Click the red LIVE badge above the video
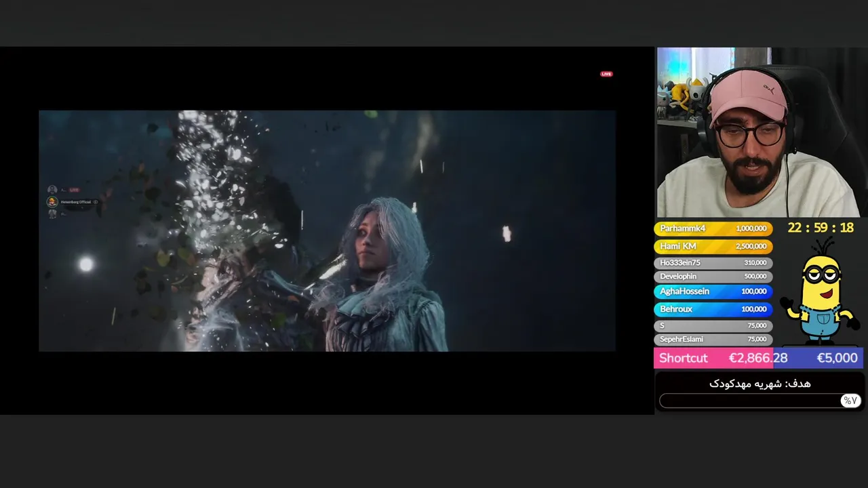 coord(606,74)
